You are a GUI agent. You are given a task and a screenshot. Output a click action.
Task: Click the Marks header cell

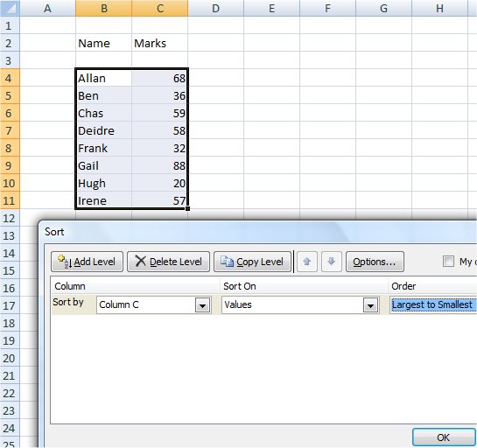click(160, 43)
